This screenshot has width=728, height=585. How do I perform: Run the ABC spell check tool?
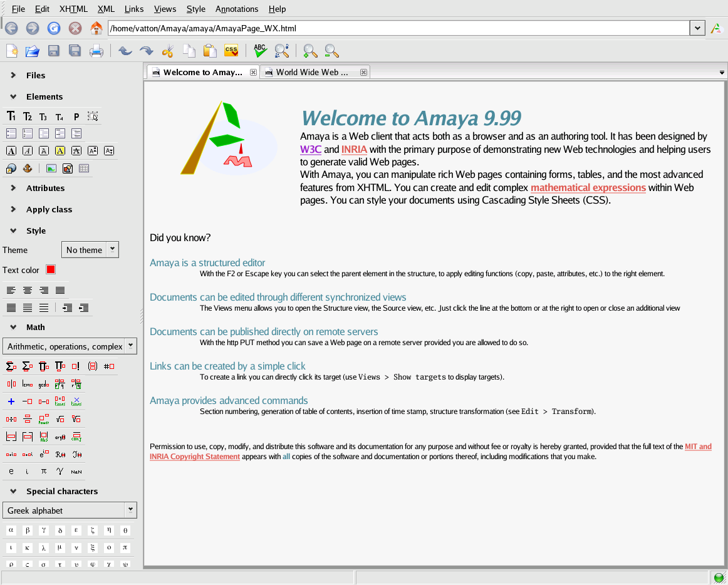coord(261,50)
